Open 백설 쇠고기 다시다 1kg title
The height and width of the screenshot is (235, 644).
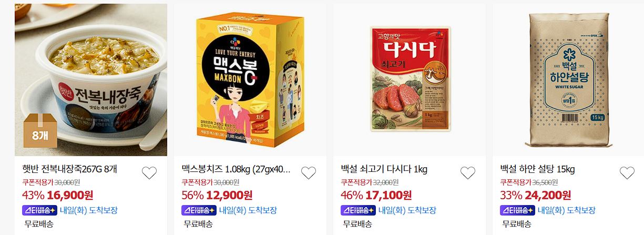[384, 169]
